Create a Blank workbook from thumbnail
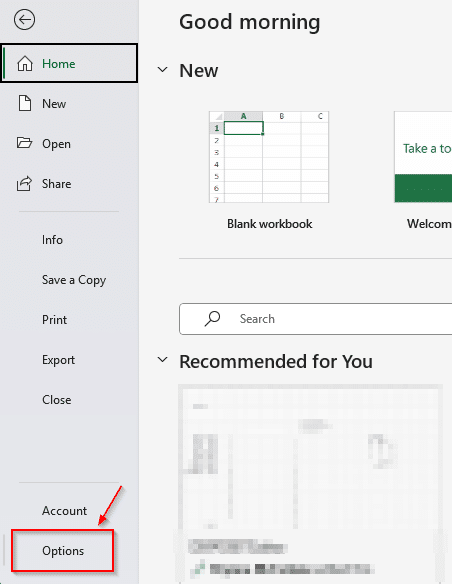Screen dimensions: 452x584 click(269, 157)
